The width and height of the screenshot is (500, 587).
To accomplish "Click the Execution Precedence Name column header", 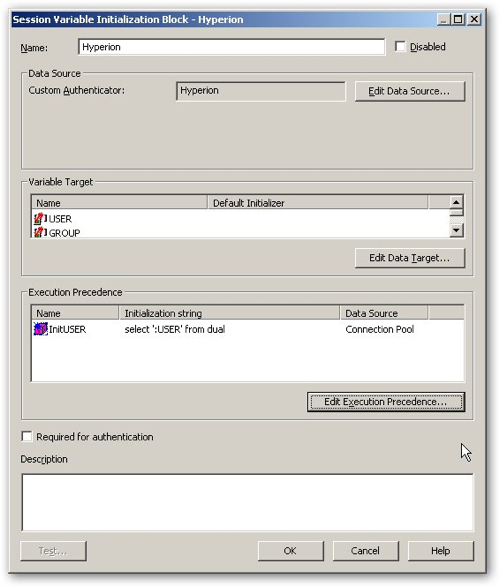I will click(76, 313).
